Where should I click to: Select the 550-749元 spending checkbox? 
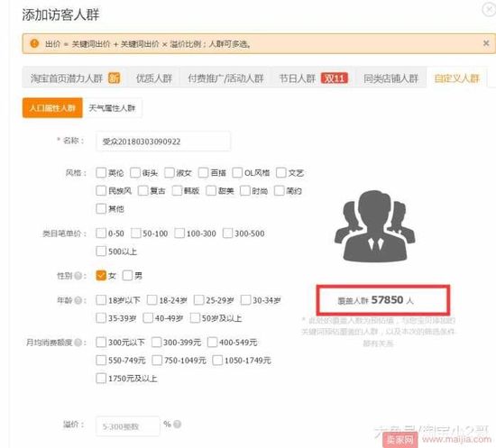101,361
